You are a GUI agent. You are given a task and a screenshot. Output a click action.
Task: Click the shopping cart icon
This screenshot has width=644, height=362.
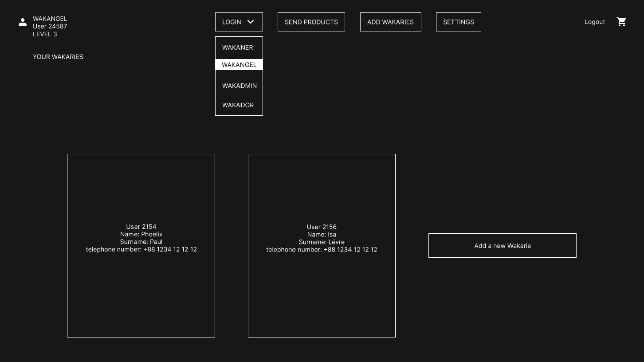(621, 22)
